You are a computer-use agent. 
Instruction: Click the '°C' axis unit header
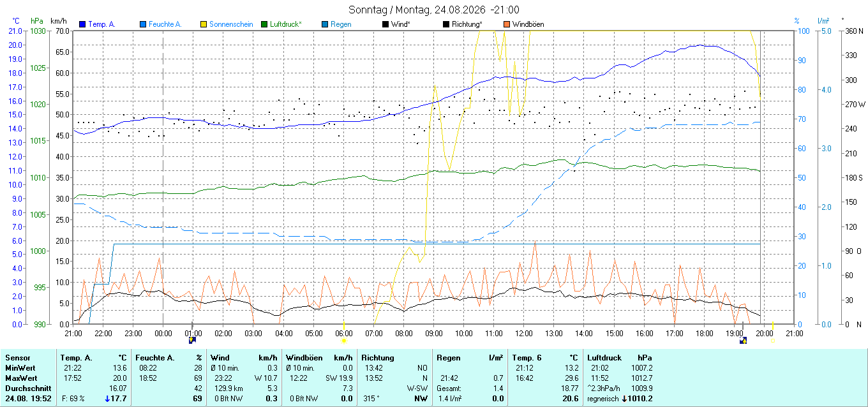point(16,21)
